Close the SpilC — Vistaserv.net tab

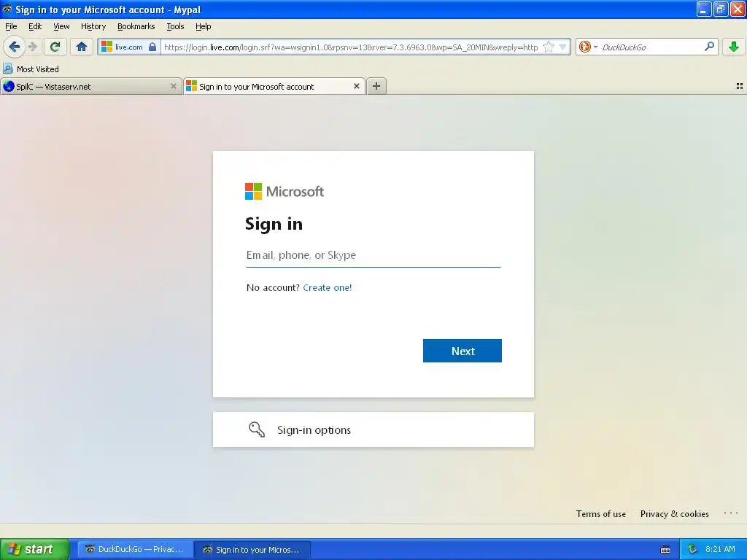pos(174,86)
